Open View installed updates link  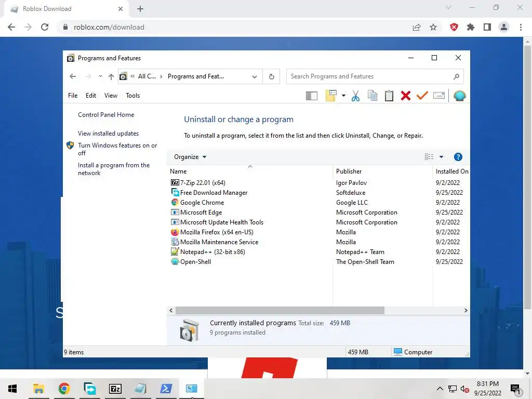point(108,134)
